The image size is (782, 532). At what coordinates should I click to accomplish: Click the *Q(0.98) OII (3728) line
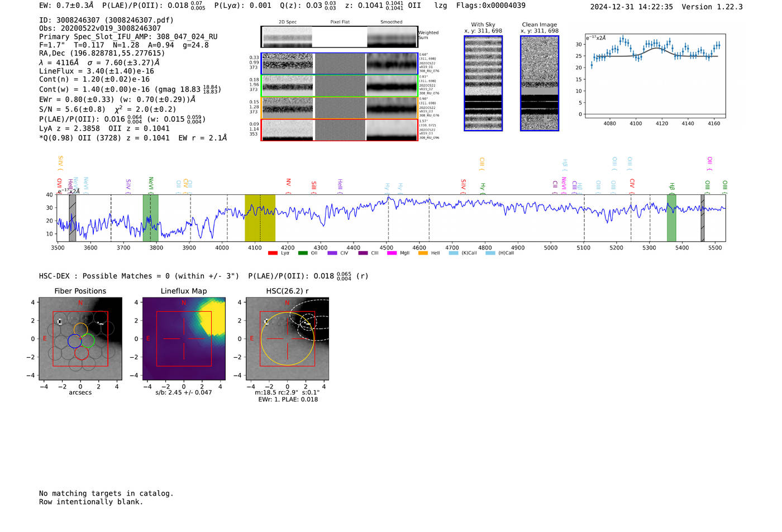(133, 138)
